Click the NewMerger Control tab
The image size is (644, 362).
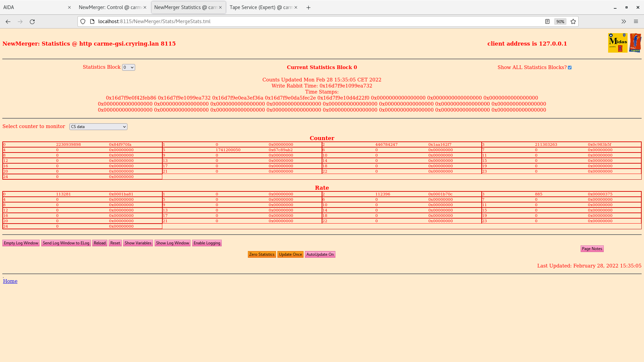point(113,7)
